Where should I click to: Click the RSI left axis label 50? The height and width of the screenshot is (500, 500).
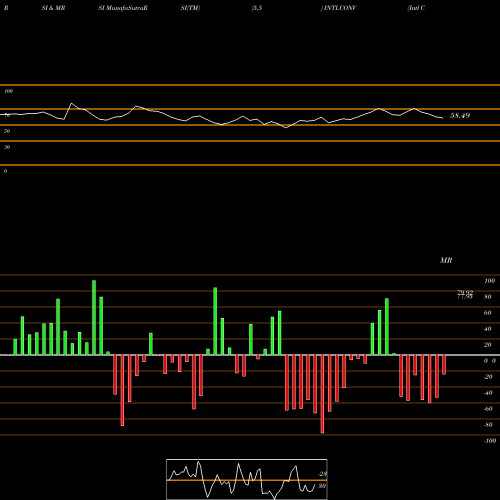click(7, 131)
